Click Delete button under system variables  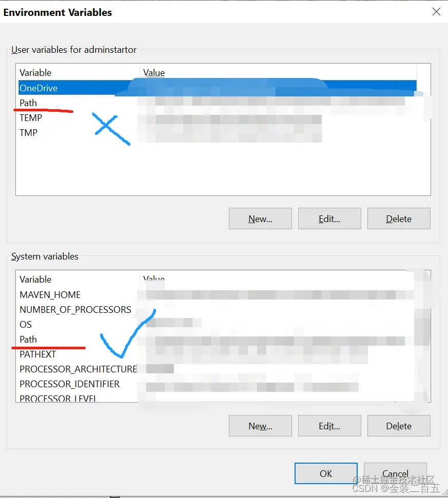coord(399,426)
